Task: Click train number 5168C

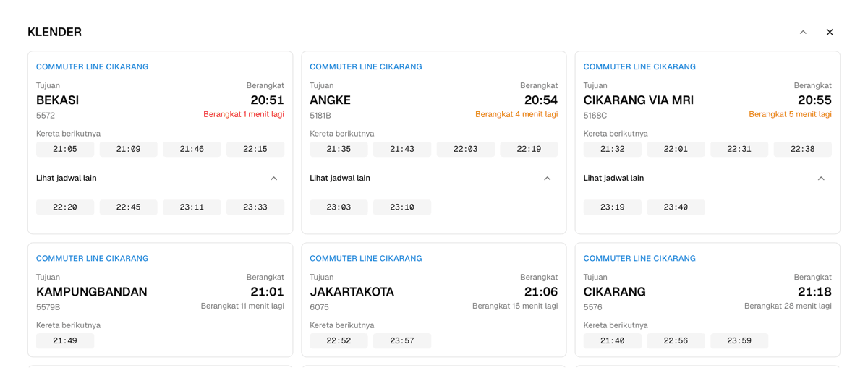Action: 595,116
